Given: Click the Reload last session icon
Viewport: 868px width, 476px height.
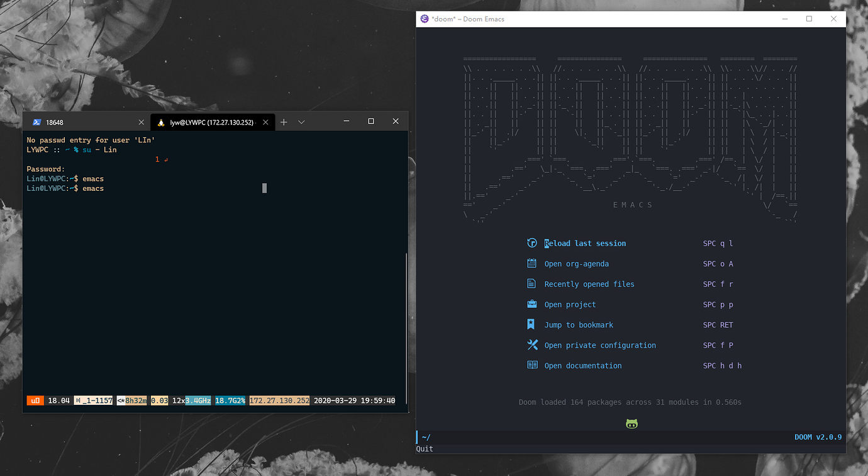Looking at the screenshot, I should coord(532,243).
